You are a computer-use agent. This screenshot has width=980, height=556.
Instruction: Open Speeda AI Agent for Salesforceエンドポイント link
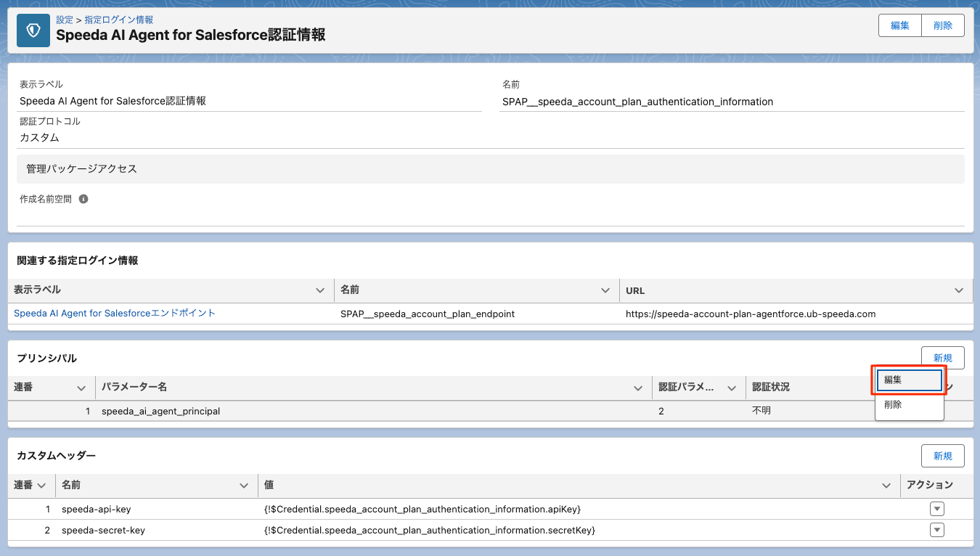(115, 314)
